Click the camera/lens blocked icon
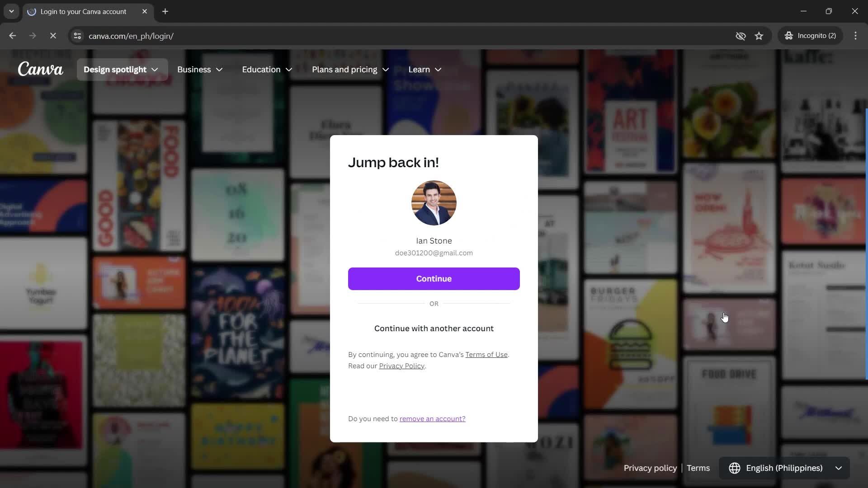The height and width of the screenshot is (488, 868). point(741,36)
